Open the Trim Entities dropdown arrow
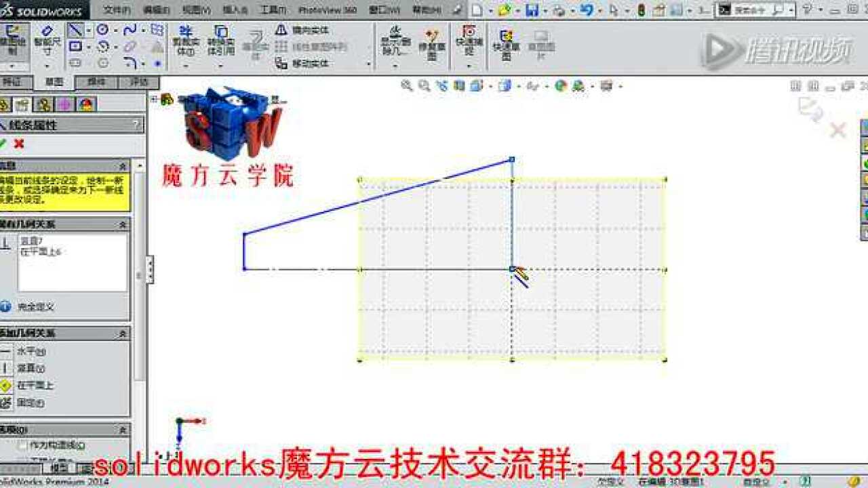The image size is (868, 488). pos(185,66)
